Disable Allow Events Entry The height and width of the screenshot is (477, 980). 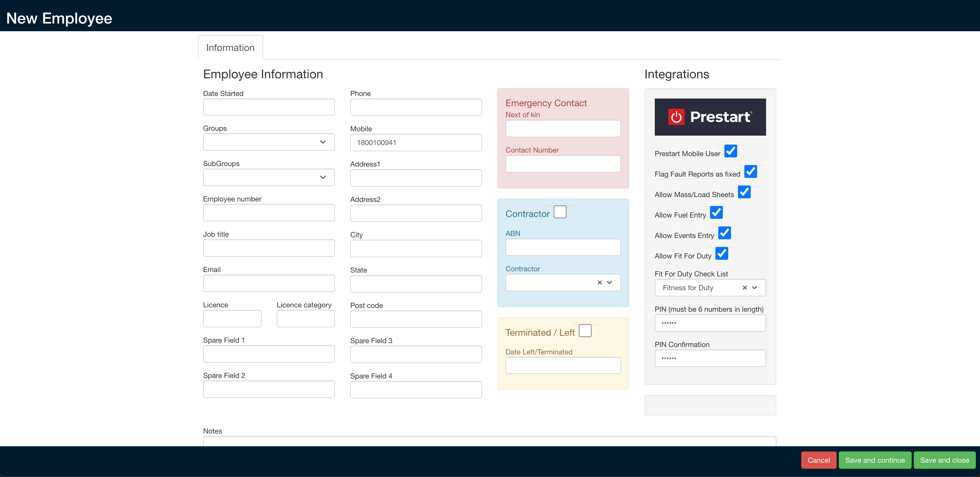tap(724, 233)
